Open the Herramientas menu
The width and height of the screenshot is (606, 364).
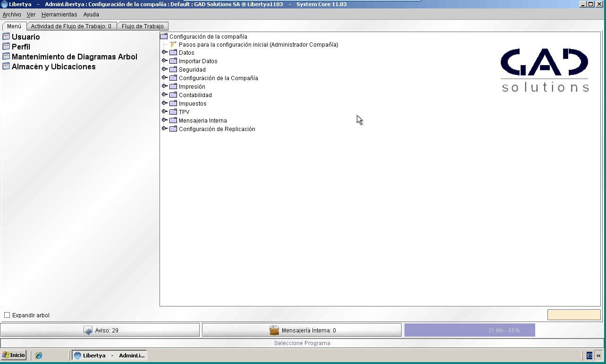point(59,15)
